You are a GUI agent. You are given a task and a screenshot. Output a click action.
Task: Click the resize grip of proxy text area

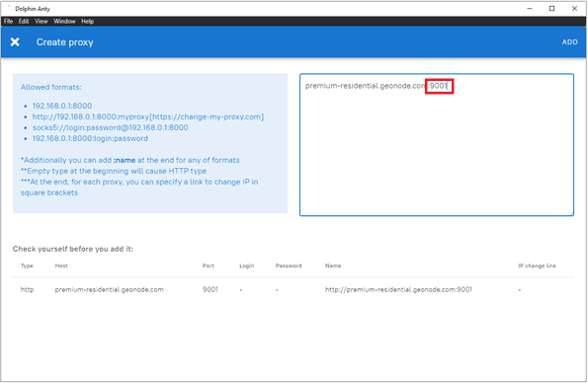[571, 213]
